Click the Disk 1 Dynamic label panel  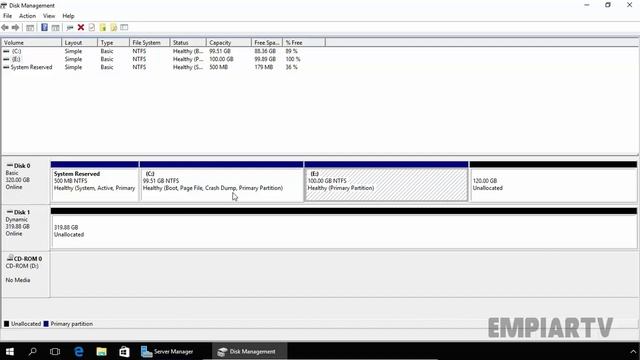26,227
